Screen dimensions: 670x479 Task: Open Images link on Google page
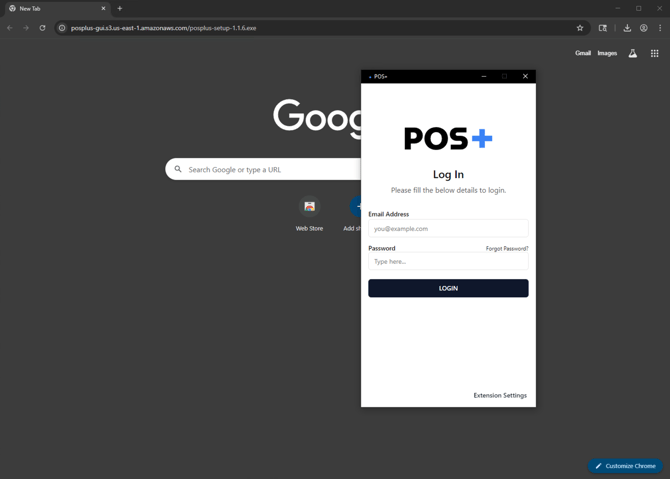click(607, 53)
